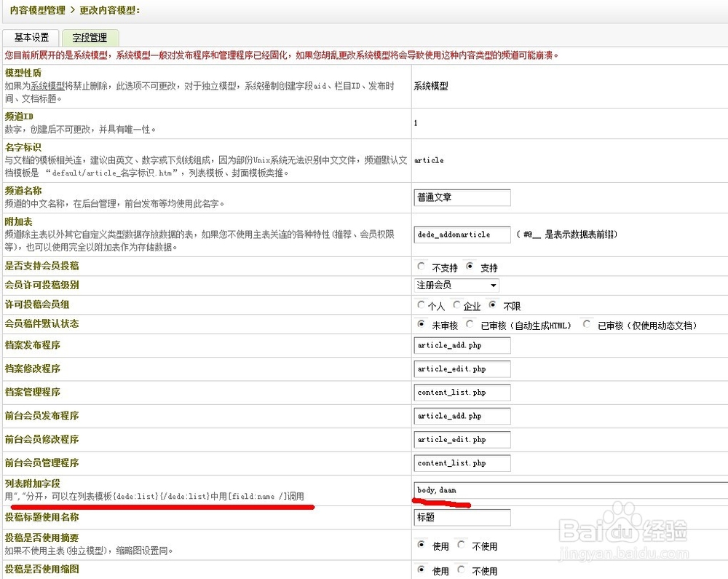
Task: Click the 投稿标题使用名称 field showing 标题
Action: [462, 517]
